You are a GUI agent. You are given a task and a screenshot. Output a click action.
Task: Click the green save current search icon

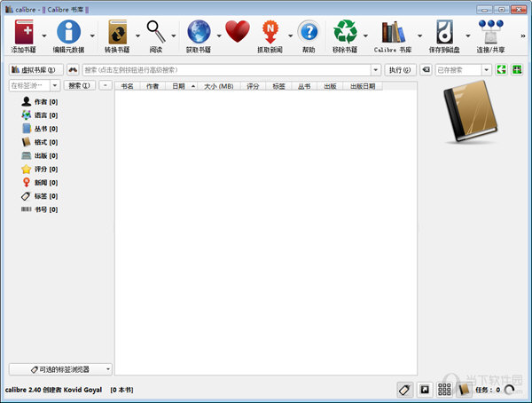click(x=517, y=70)
